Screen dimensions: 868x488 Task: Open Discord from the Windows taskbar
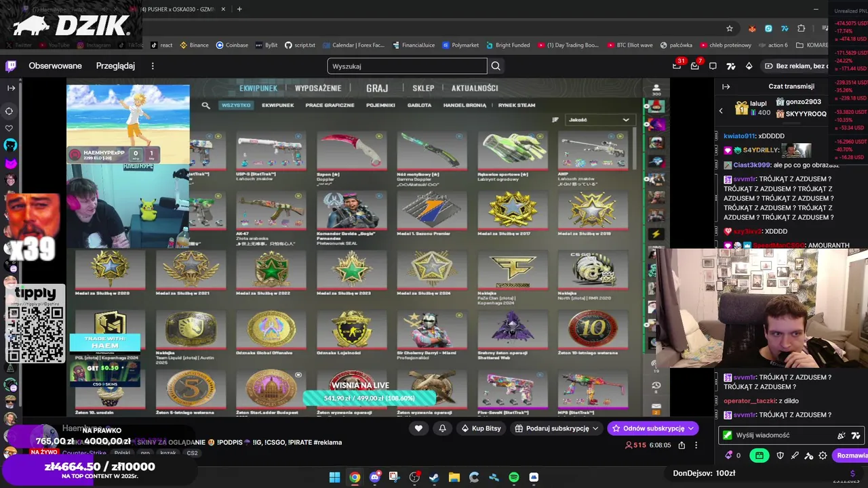click(x=374, y=477)
